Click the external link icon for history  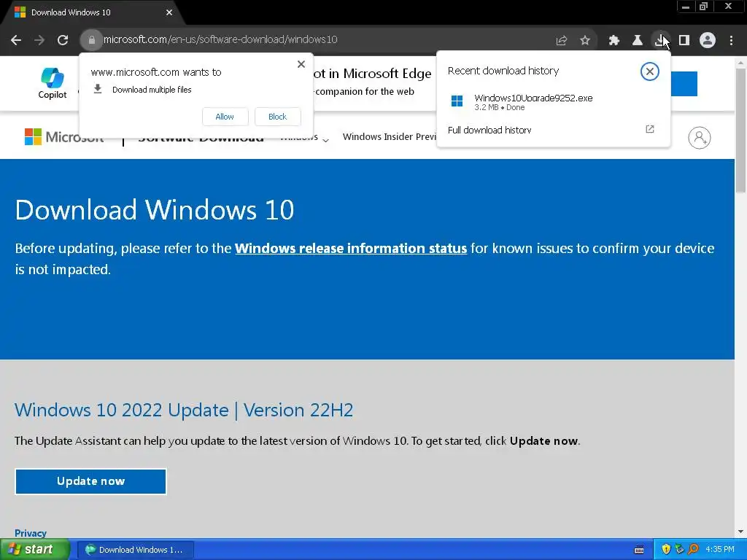coord(650,129)
